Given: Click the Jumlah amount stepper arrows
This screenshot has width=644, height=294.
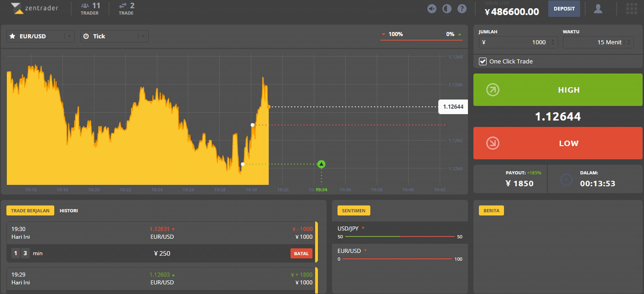Looking at the screenshot, I should coord(553,42).
